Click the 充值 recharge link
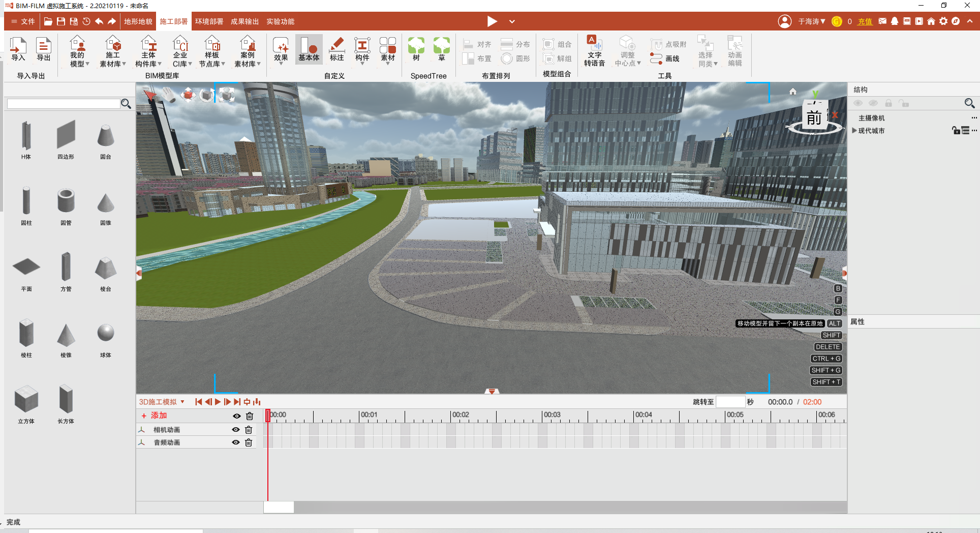Image resolution: width=980 pixels, height=533 pixels. tap(865, 21)
